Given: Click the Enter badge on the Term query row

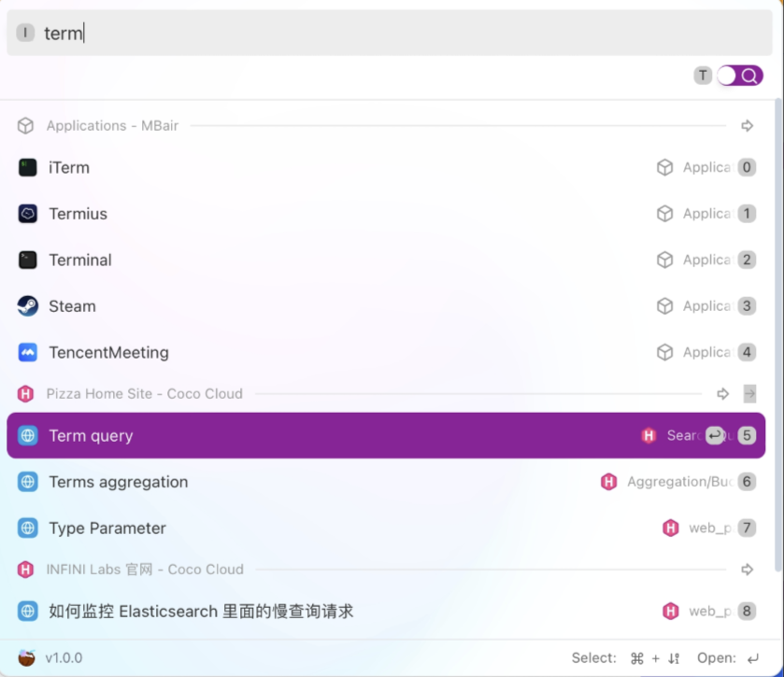Looking at the screenshot, I should click(715, 435).
